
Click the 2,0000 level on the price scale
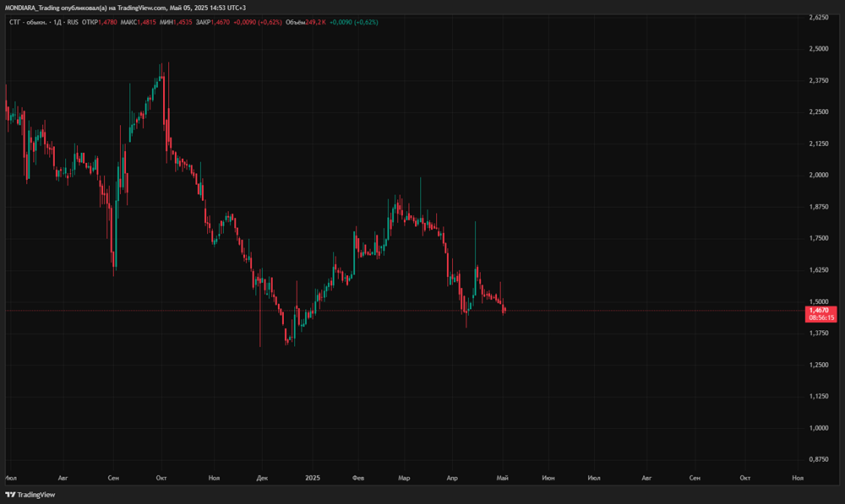819,175
